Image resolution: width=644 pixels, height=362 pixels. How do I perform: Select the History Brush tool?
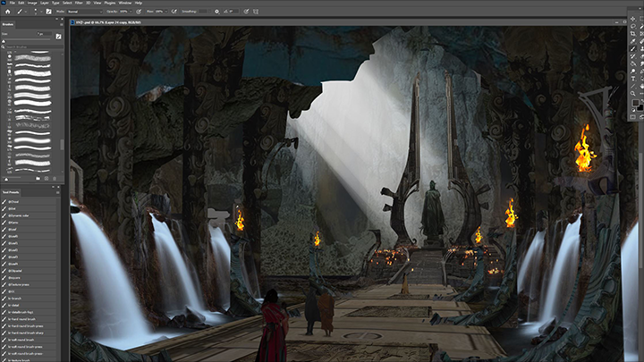pyautogui.click(x=633, y=56)
